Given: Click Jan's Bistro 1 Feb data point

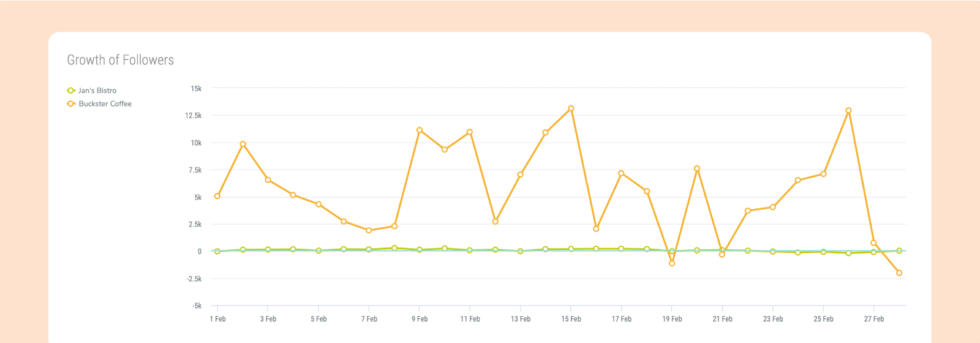Looking at the screenshot, I should point(217,251).
